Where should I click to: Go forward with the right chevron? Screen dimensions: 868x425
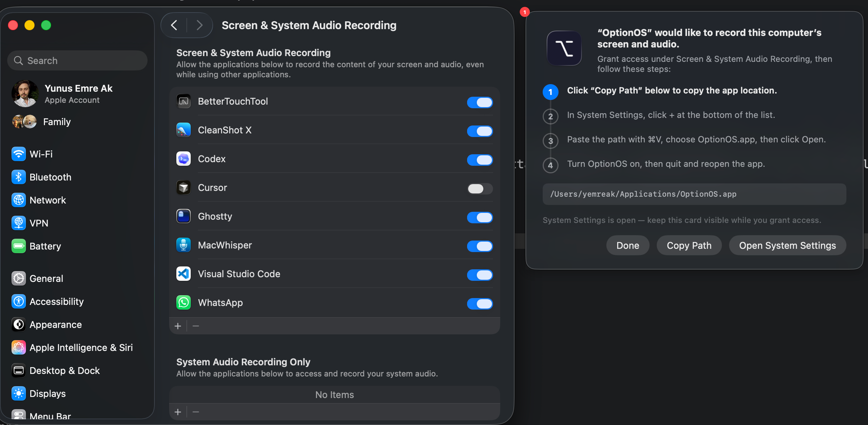tap(199, 25)
